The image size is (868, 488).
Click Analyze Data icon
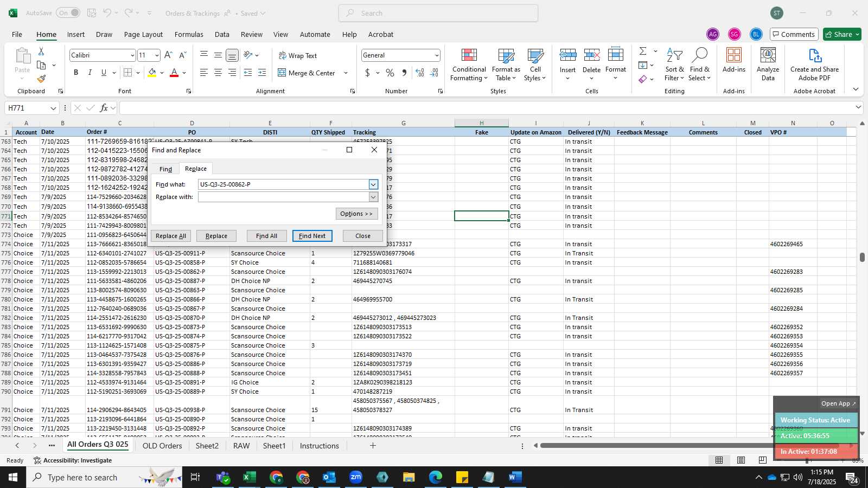coord(768,65)
